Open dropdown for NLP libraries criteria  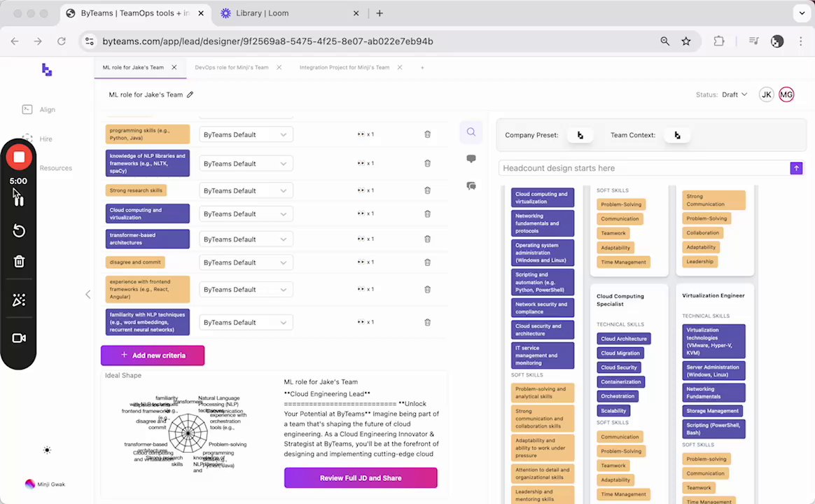click(246, 164)
